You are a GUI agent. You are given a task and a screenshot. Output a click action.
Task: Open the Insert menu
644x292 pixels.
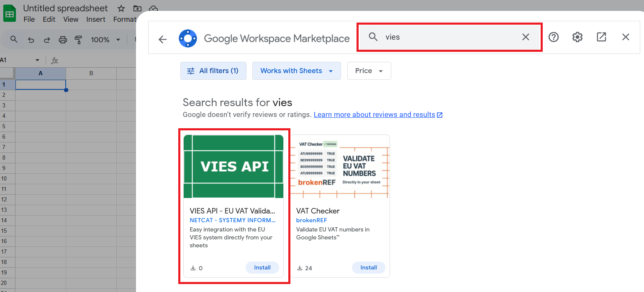coord(96,19)
